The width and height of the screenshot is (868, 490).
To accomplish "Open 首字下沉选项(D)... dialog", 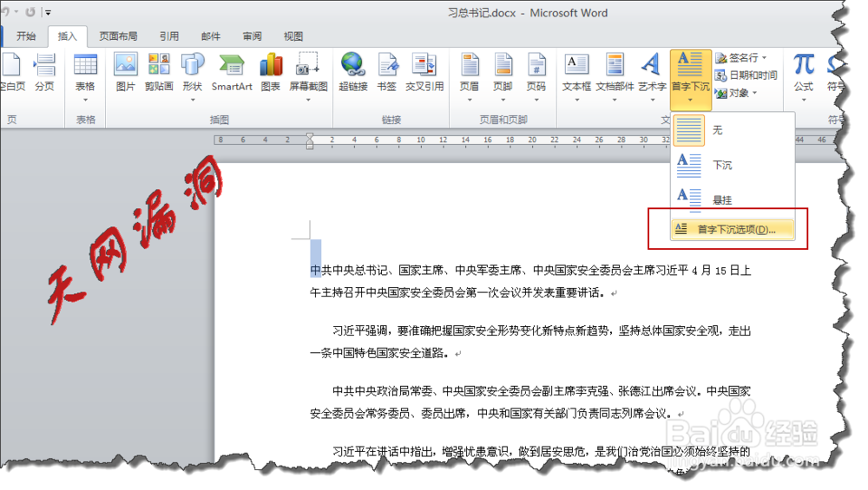I will (x=733, y=230).
